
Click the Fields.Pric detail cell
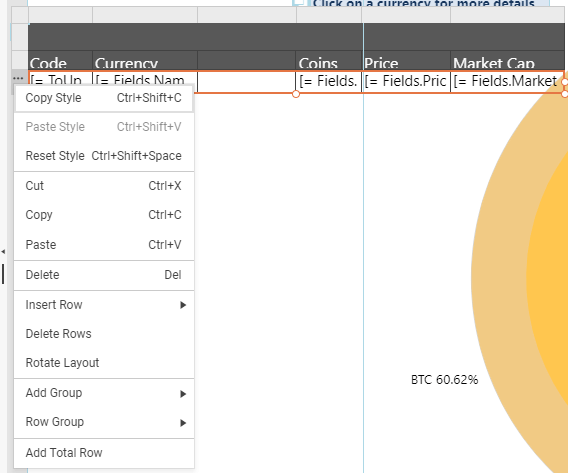(406, 81)
